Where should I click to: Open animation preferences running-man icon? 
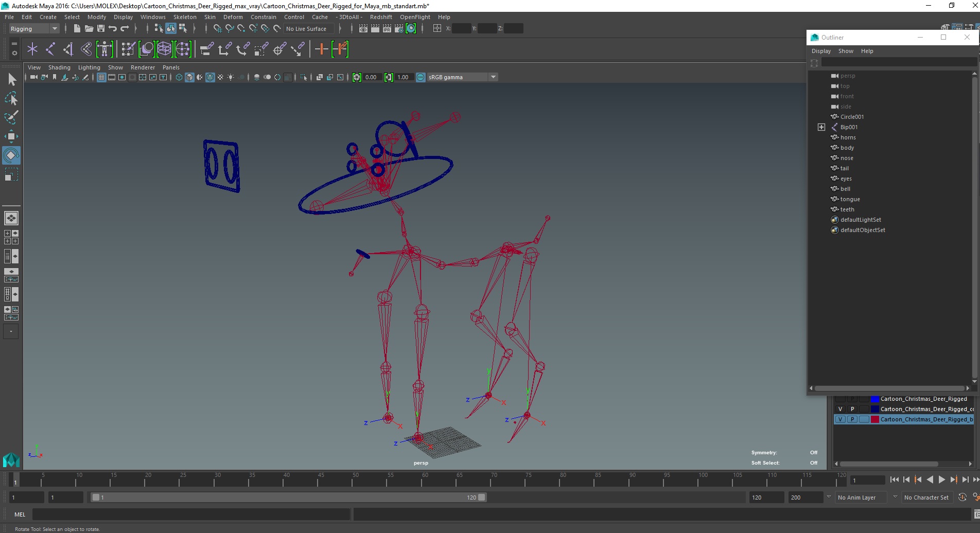(976, 498)
